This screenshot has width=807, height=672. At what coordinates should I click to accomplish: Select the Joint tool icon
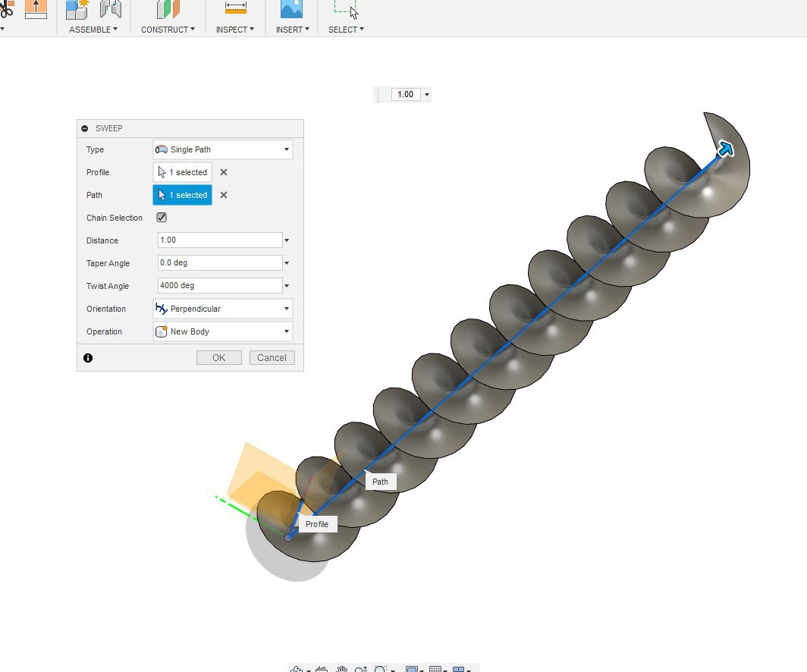[x=111, y=9]
